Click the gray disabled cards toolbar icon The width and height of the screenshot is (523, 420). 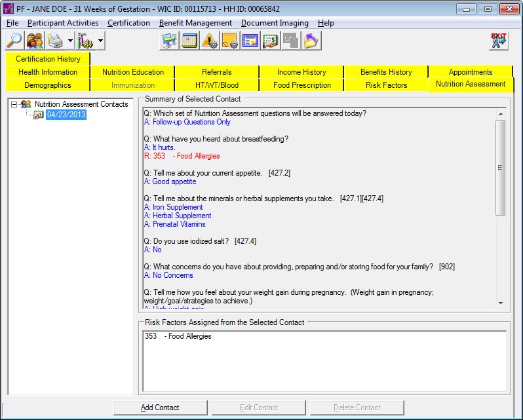pos(291,41)
